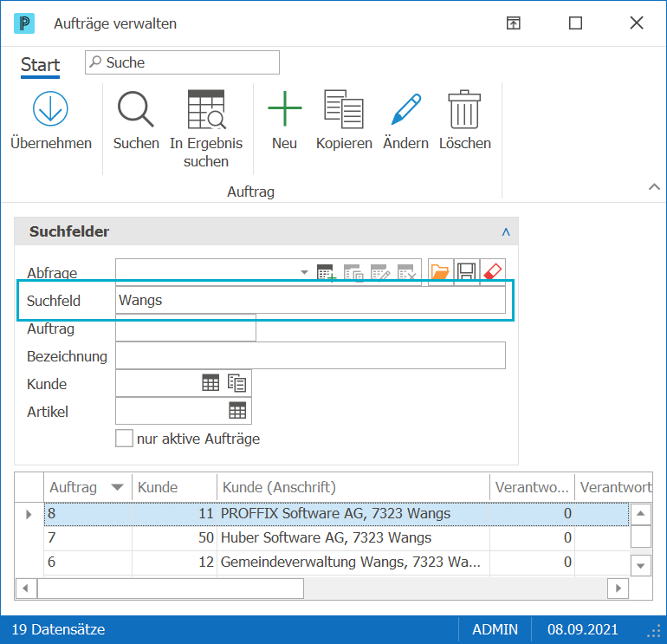Open the Kunde lookup table icon
Viewport: 667px width, 644px height.
[210, 383]
